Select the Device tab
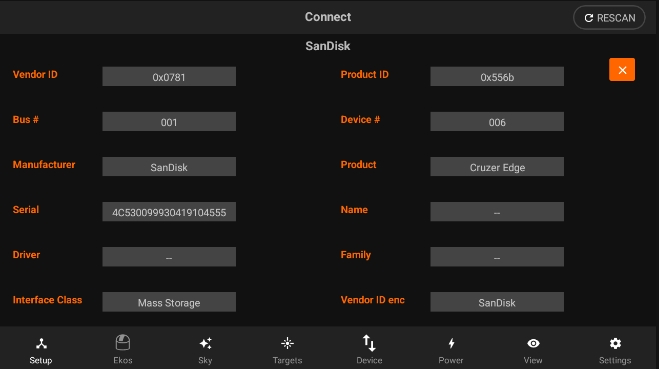The width and height of the screenshot is (659, 369). coord(369,349)
